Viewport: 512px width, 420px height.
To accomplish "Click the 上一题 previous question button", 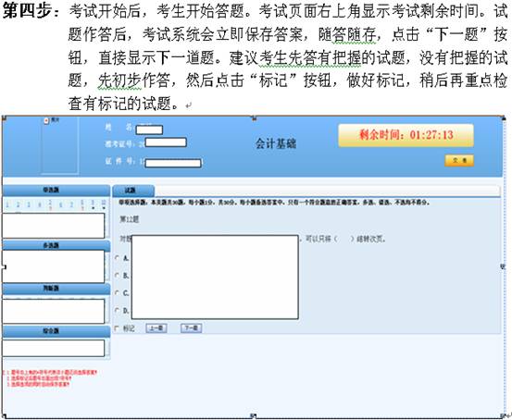I will click(x=156, y=328).
